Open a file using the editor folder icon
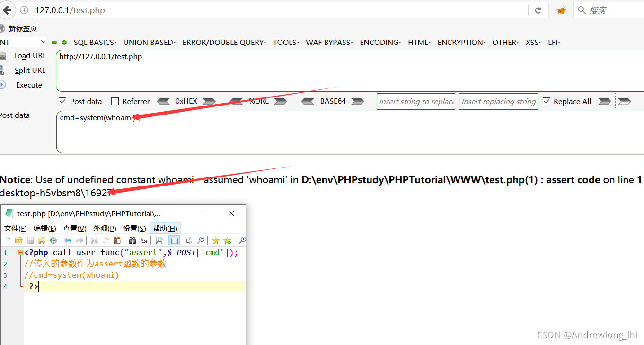Viewport: 644px width, 345px height. pyautogui.click(x=19, y=240)
